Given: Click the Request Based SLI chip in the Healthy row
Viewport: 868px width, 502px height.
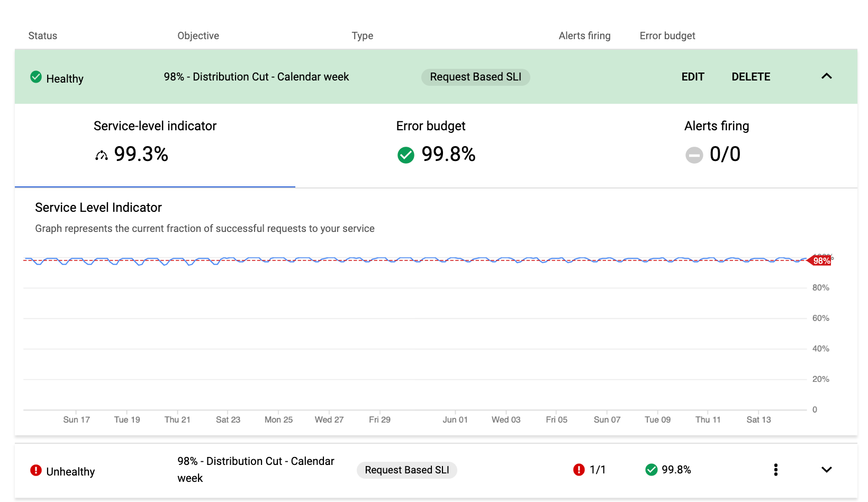Looking at the screenshot, I should [475, 77].
